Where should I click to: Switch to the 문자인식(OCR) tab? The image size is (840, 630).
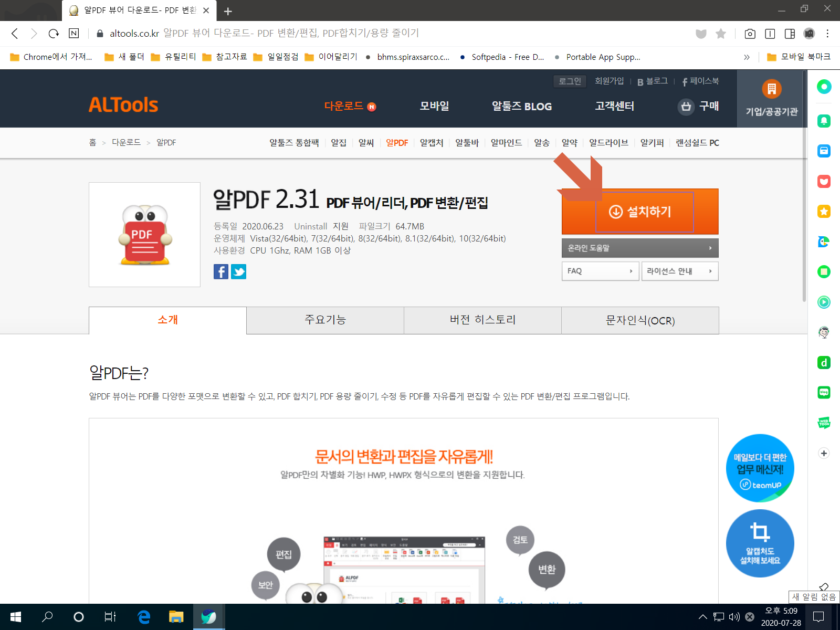click(x=640, y=320)
